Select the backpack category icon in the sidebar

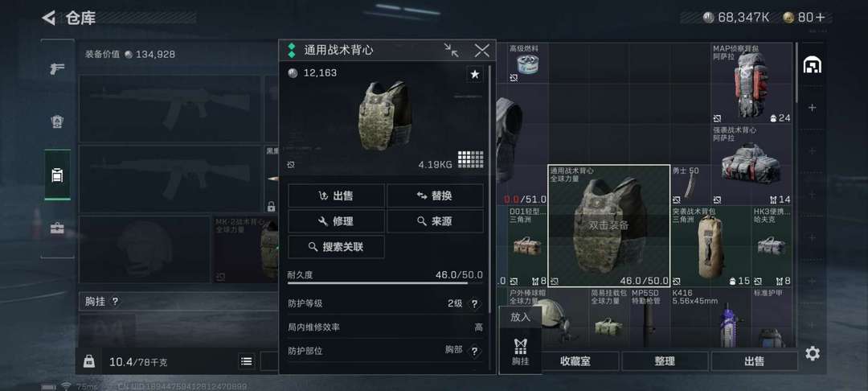click(x=58, y=175)
